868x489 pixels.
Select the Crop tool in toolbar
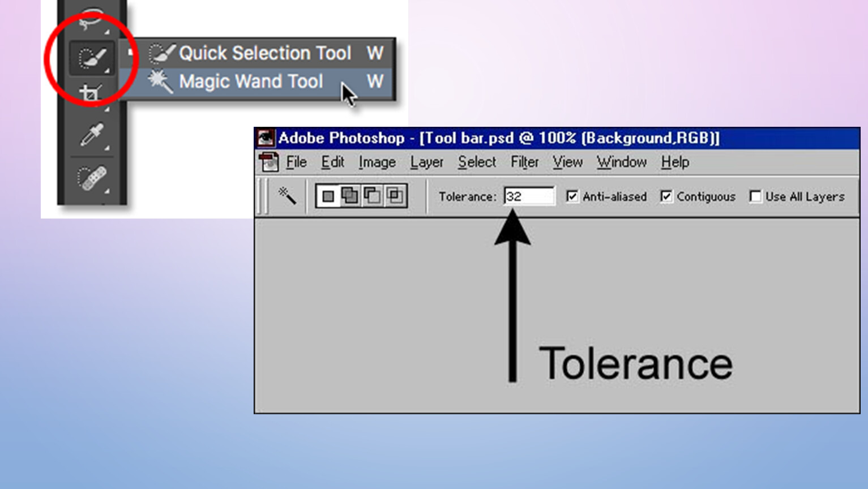(91, 93)
